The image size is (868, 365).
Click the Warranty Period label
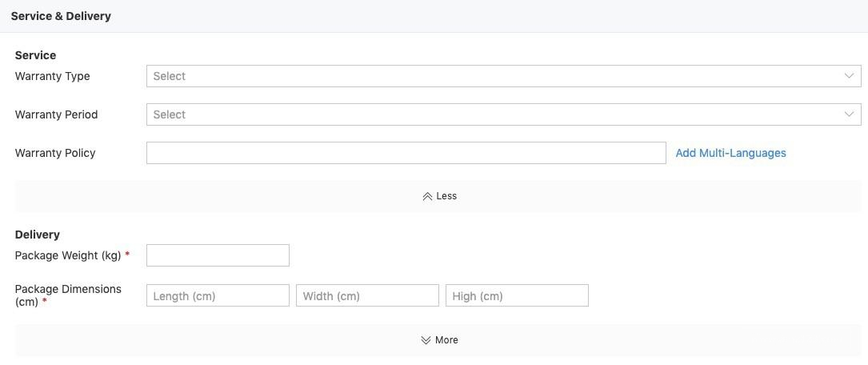[56, 114]
